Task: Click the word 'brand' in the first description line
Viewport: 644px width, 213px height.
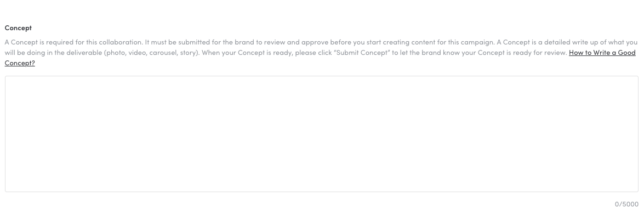Action: [x=244, y=42]
